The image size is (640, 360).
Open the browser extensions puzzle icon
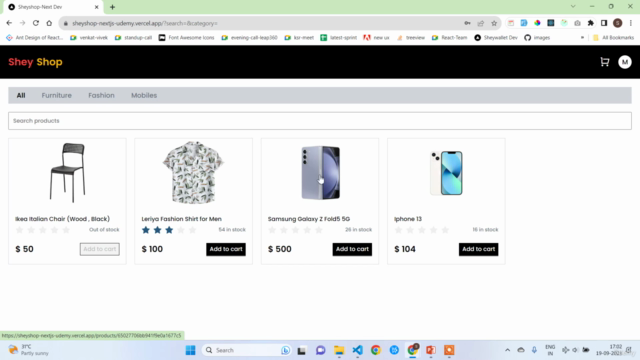[x=591, y=23]
